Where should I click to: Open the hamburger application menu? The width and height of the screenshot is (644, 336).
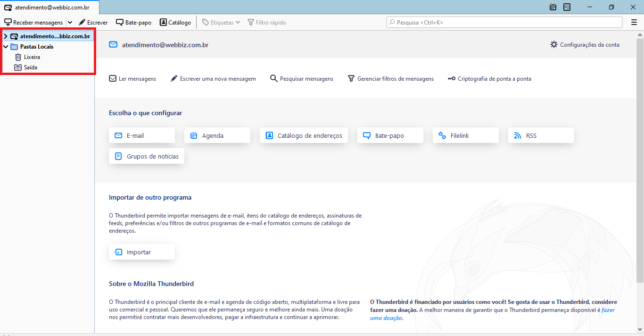coord(634,22)
